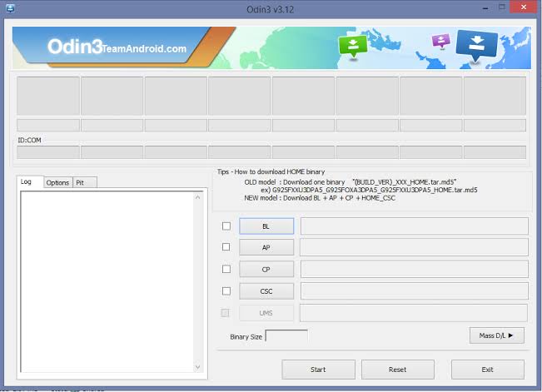The image size is (542, 392).
Task: Toggle the CSC checkbox
Action: 226,291
